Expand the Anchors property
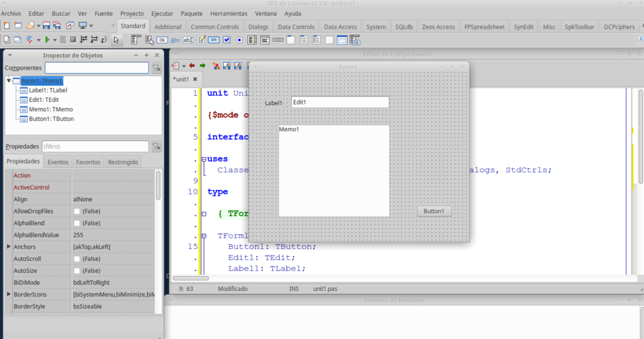The height and width of the screenshot is (339, 644). (x=9, y=247)
